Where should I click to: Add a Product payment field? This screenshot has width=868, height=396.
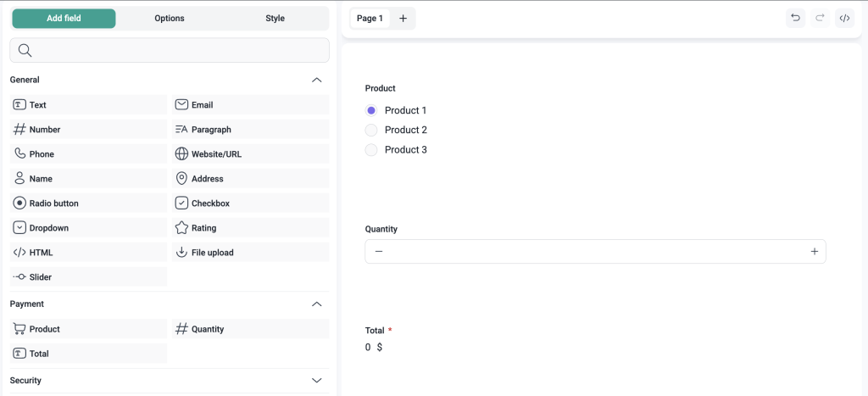[88, 329]
